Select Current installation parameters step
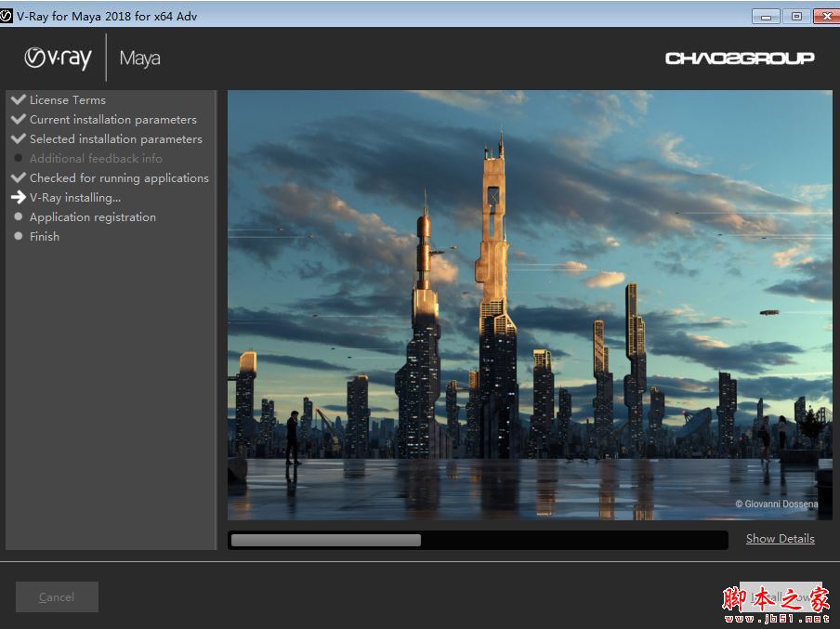Screen dimensions: 840x629 pyautogui.click(x=113, y=120)
